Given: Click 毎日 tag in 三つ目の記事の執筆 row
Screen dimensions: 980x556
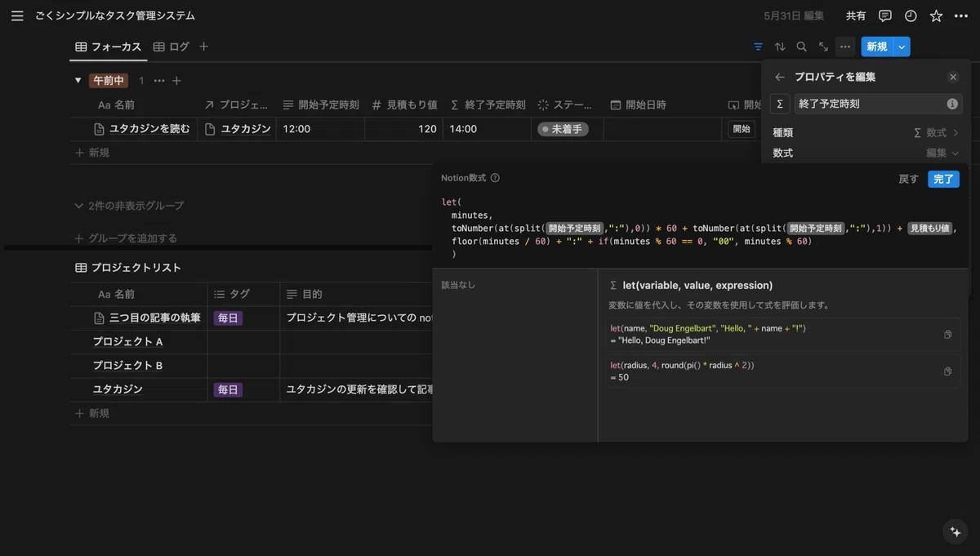Looking at the screenshot, I should point(228,318).
